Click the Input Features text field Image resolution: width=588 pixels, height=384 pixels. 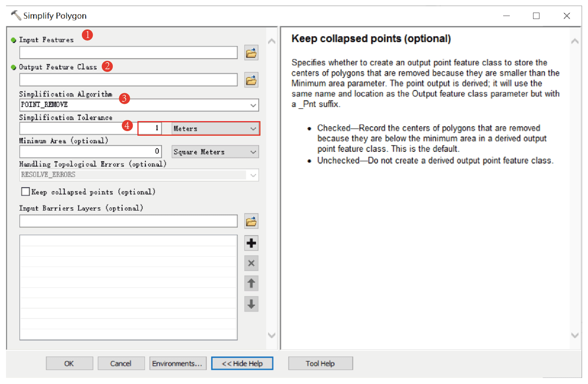128,53
